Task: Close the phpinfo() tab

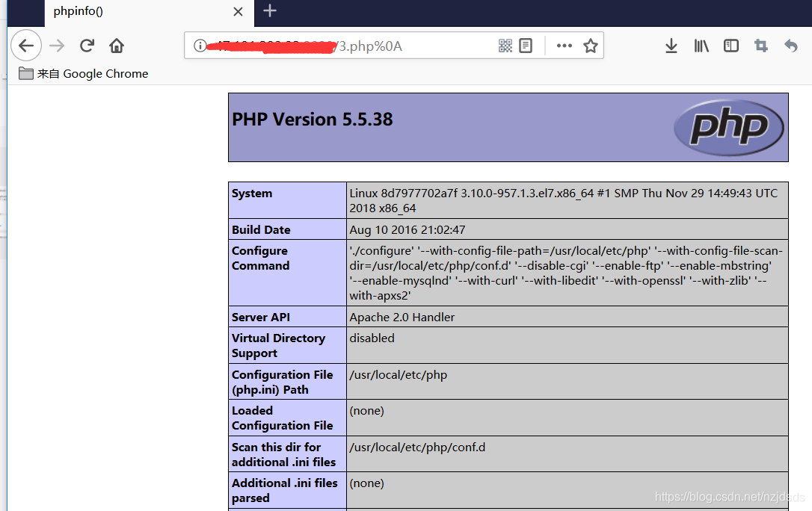Action: 239,11
